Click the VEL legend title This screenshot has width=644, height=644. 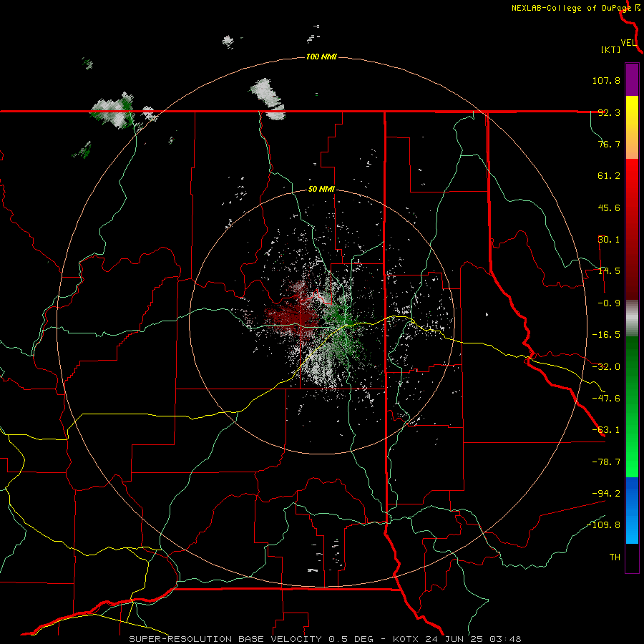tap(629, 43)
